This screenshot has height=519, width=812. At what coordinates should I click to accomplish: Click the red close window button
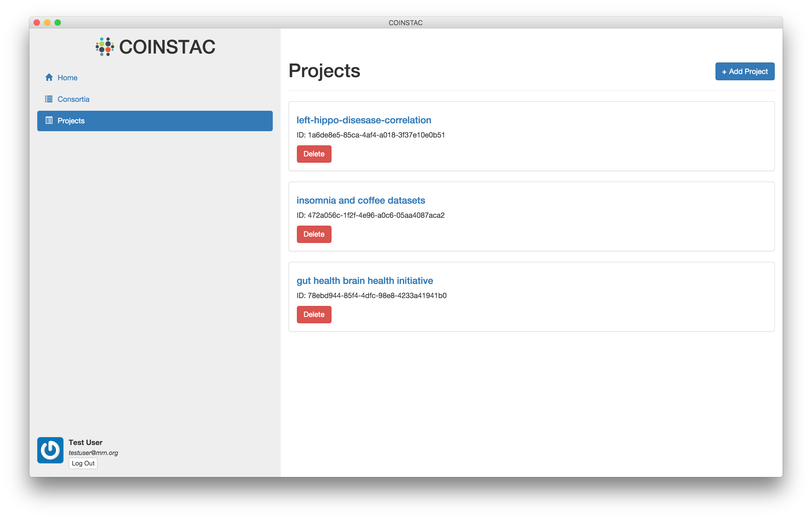point(37,23)
